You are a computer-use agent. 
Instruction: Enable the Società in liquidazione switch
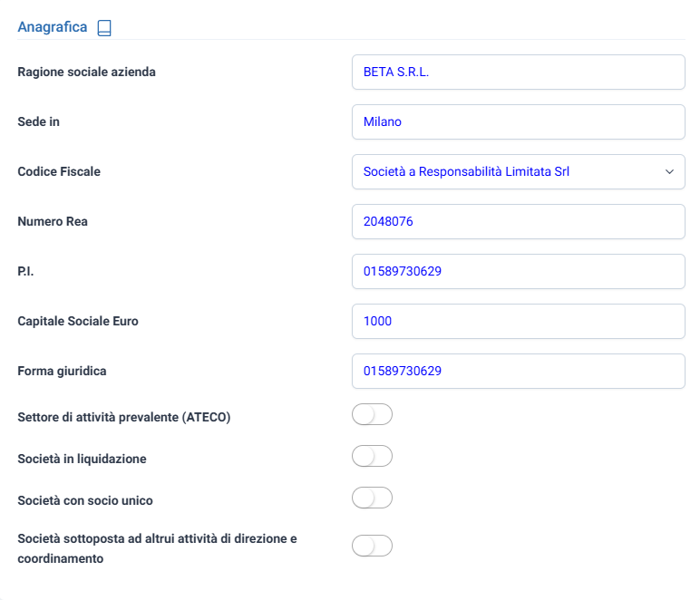(x=372, y=456)
